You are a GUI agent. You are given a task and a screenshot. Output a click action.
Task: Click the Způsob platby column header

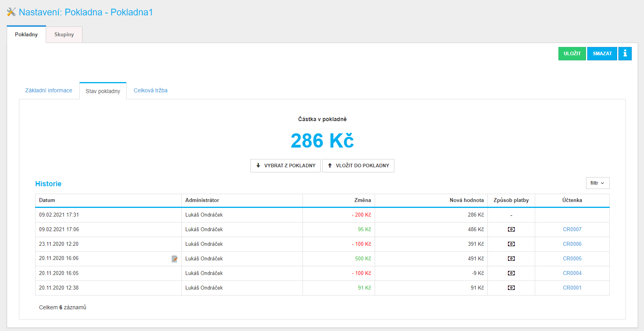[x=511, y=200]
